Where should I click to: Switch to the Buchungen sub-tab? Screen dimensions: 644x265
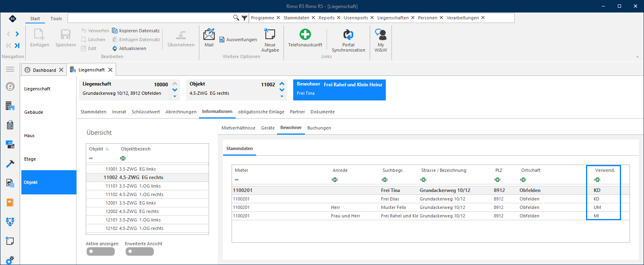pyautogui.click(x=319, y=128)
